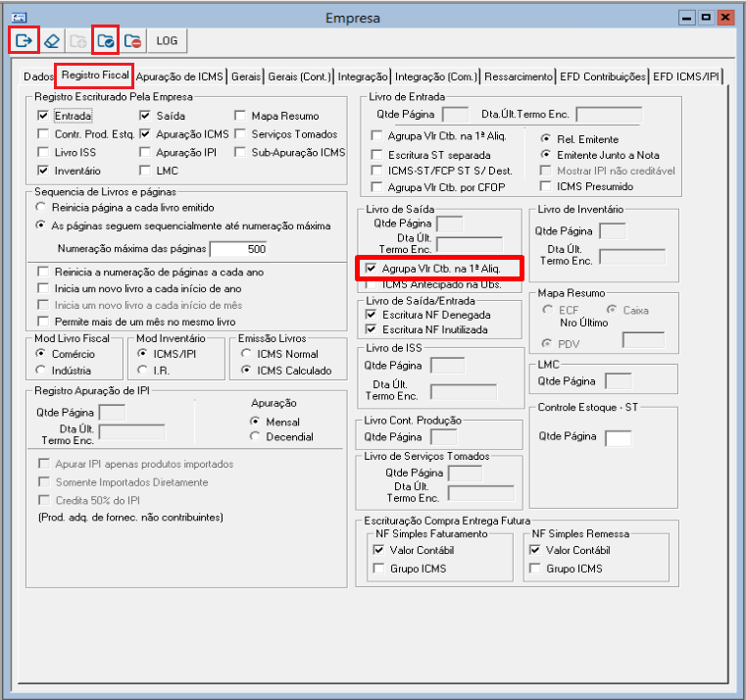Toggle Livro de Saída Agrupa Vlr Ctb. checkbox
The width and height of the screenshot is (746, 700).
371,268
